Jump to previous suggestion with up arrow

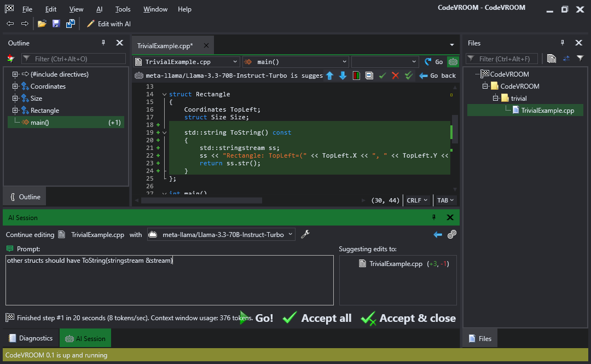tap(330, 76)
